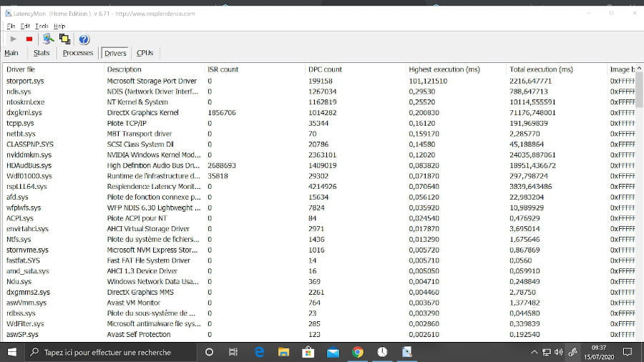Image resolution: width=644 pixels, height=362 pixels.
Task: Show hidden system tray icons
Action: pos(533,352)
